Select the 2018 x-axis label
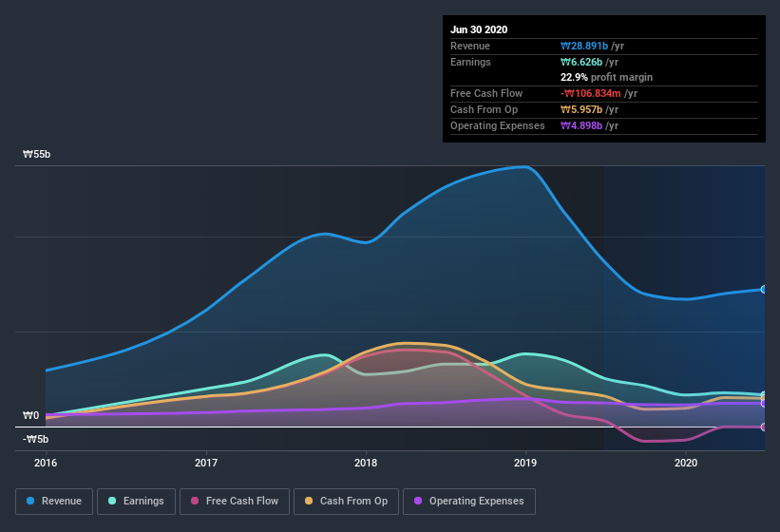 (366, 463)
